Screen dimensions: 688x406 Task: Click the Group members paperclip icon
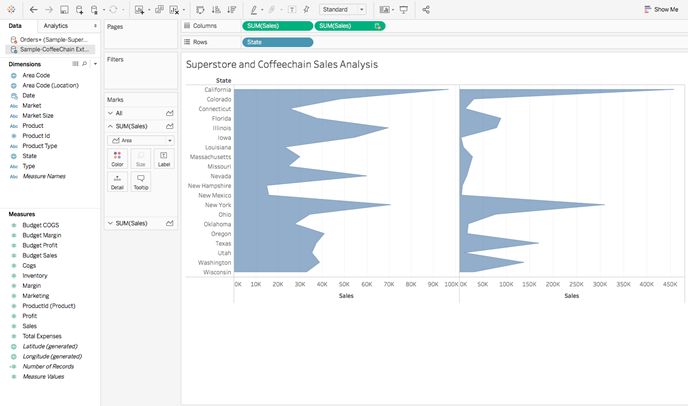click(272, 9)
